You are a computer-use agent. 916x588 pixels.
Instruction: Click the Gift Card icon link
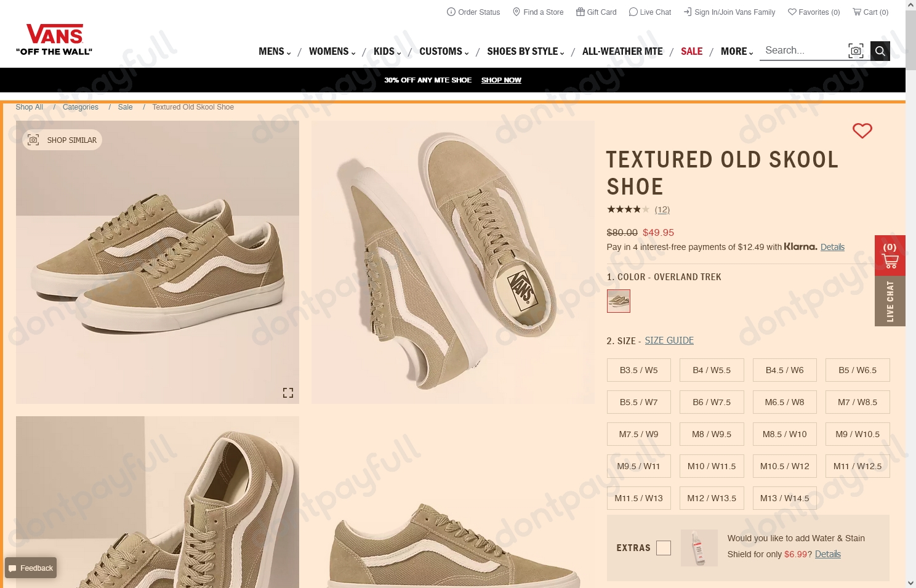[x=596, y=12]
